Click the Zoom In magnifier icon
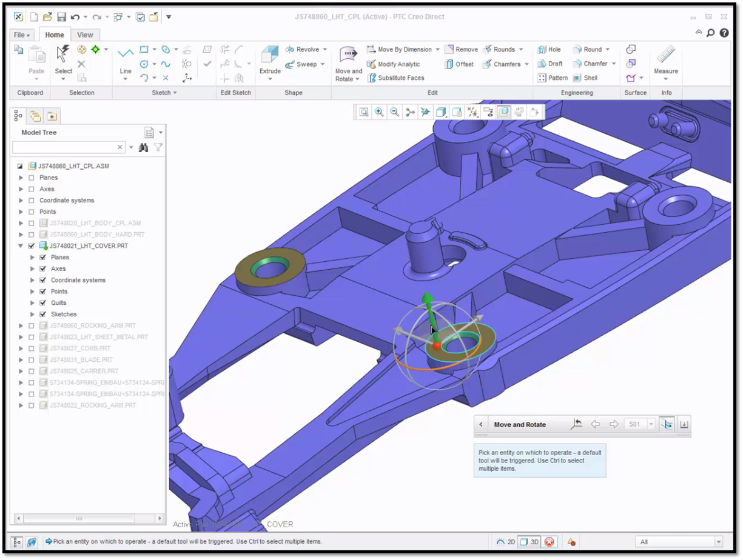Image resolution: width=743 pixels, height=560 pixels. [x=379, y=112]
